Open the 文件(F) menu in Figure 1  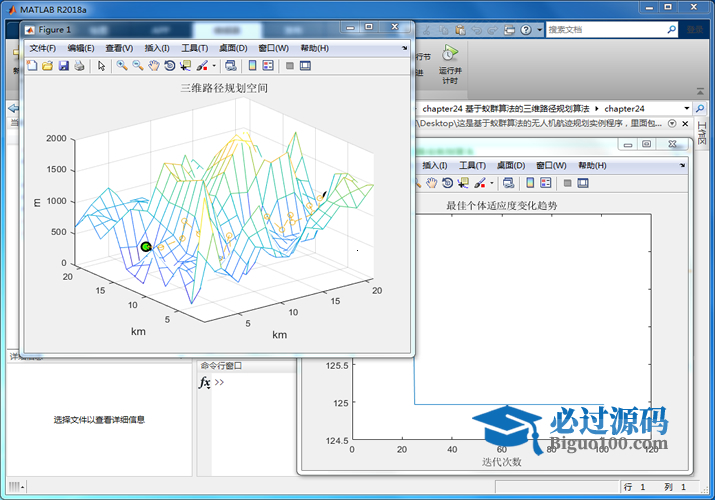(43, 48)
